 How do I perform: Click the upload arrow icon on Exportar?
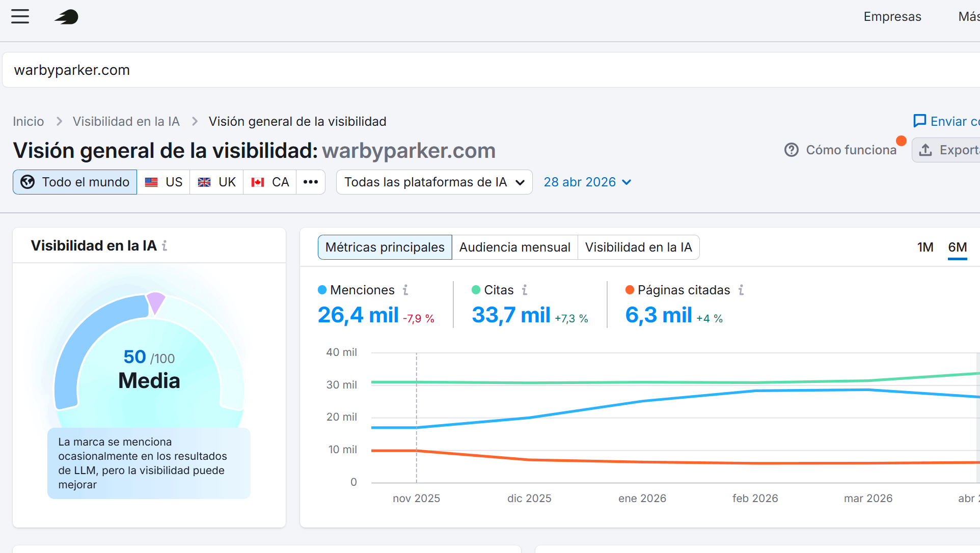click(925, 150)
